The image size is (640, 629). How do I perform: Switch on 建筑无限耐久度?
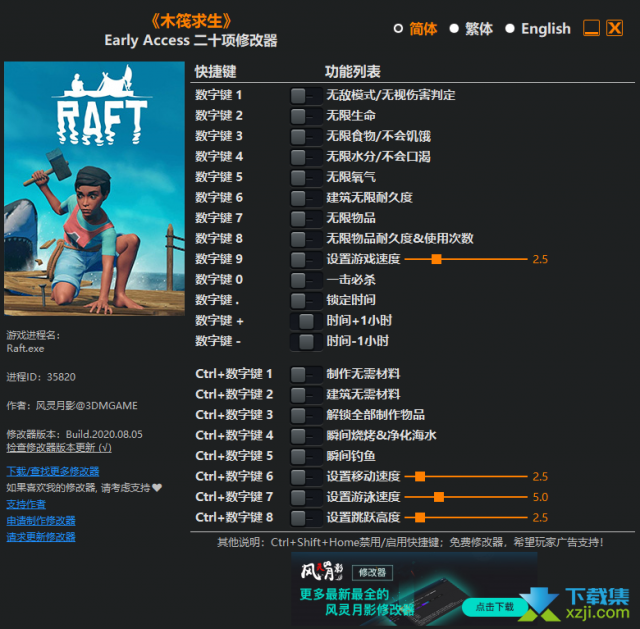pos(306,198)
